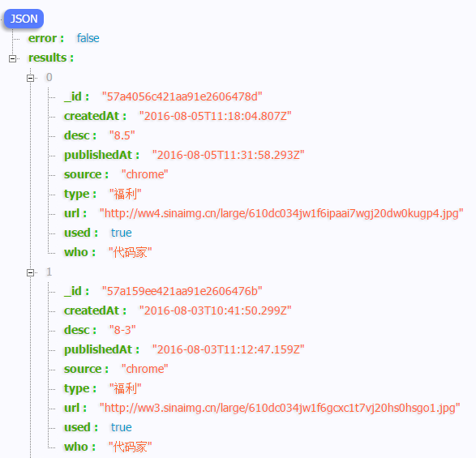The height and width of the screenshot is (458, 476).
Task: Collapse the item 1 node
Action: tap(30, 272)
